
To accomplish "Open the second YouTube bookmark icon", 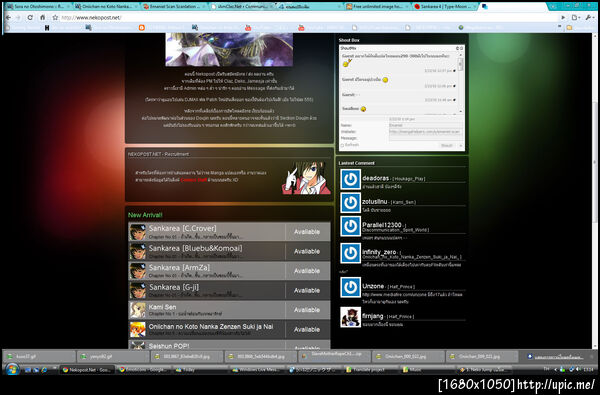I will (x=301, y=28).
